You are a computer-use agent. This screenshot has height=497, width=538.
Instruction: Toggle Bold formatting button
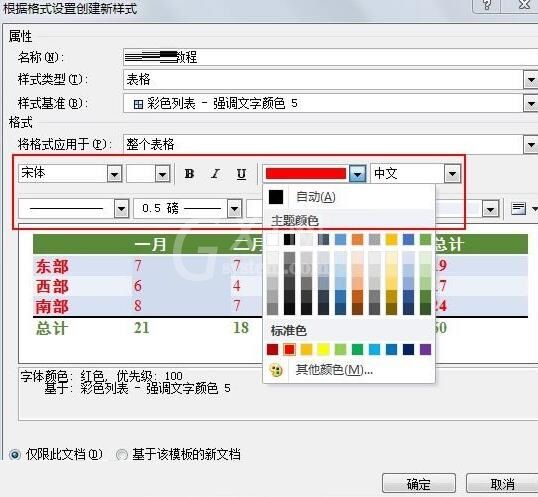tap(189, 174)
